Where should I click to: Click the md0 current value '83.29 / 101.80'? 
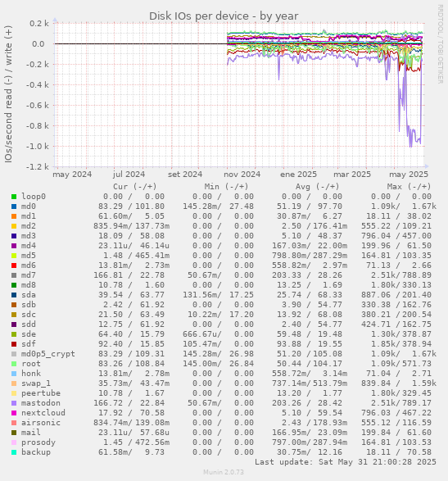(131, 206)
